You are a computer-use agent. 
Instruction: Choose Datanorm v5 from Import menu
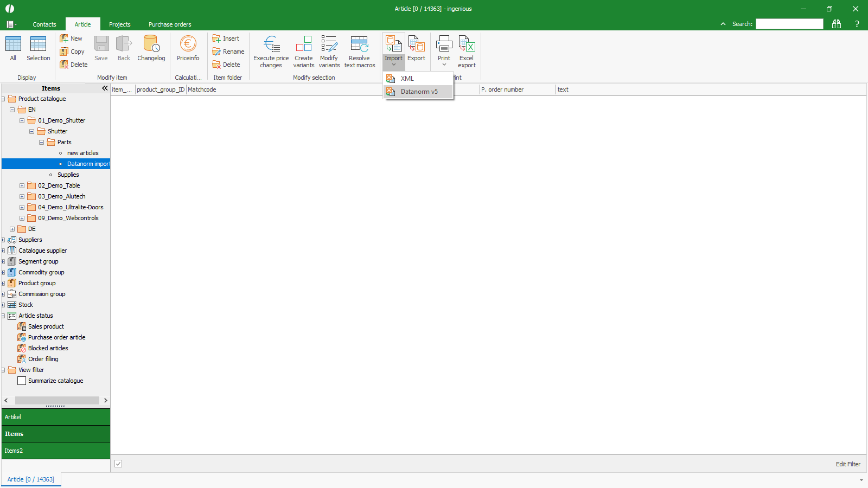[x=419, y=92]
